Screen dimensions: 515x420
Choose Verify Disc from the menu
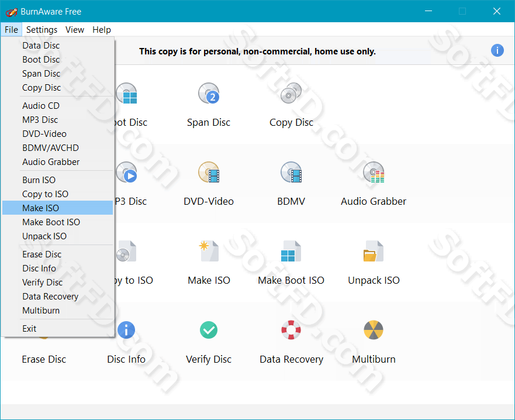point(57,283)
